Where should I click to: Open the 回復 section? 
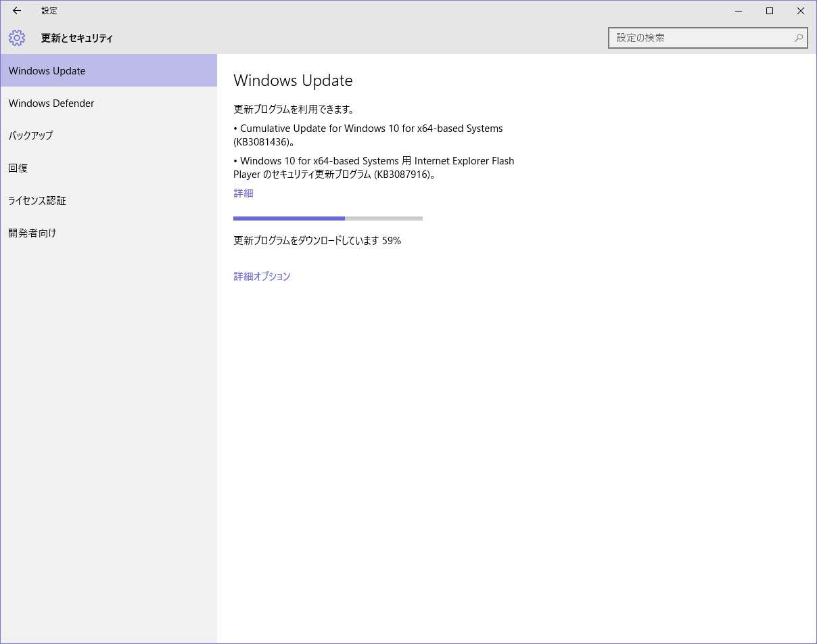[x=108, y=168]
